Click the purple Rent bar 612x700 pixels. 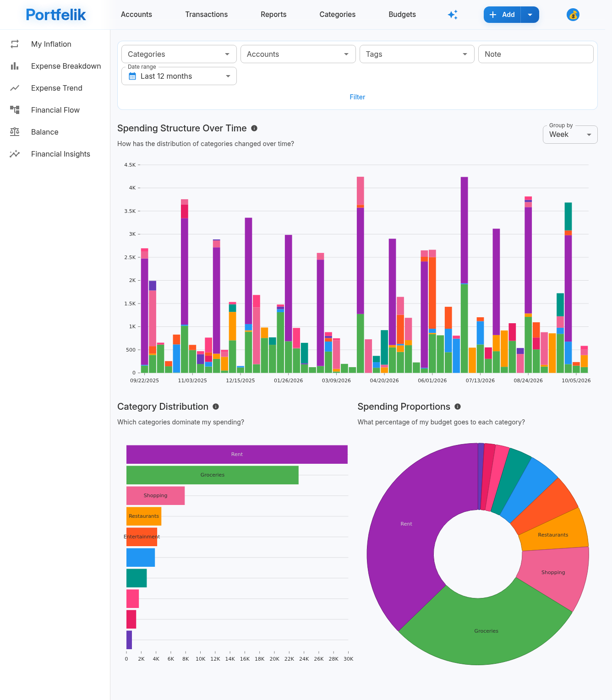tap(237, 455)
